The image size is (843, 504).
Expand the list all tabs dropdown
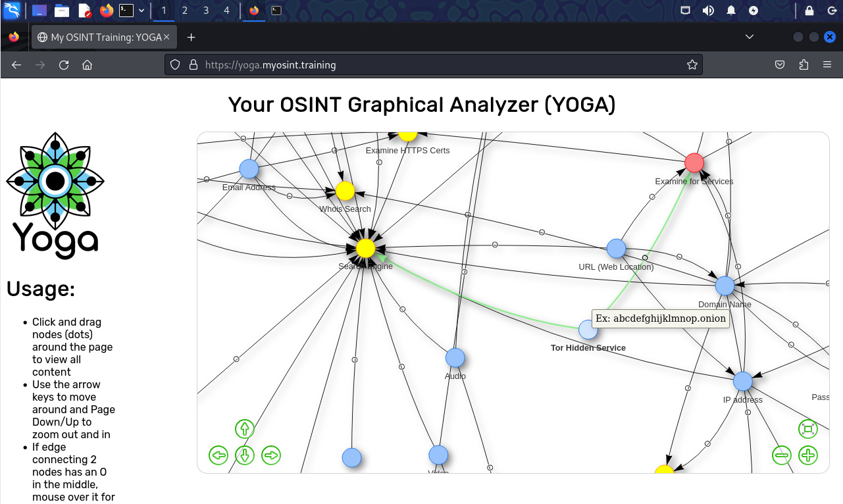point(749,37)
